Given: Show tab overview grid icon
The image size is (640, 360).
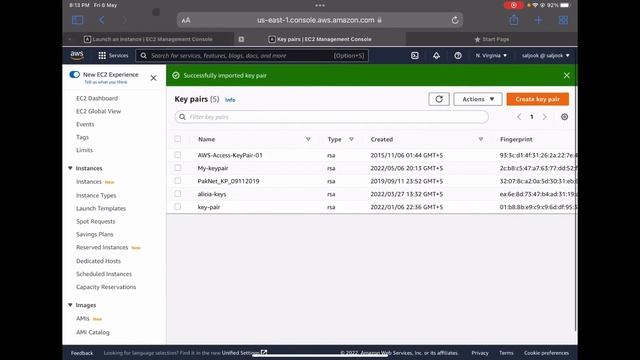Looking at the screenshot, I should (x=563, y=20).
